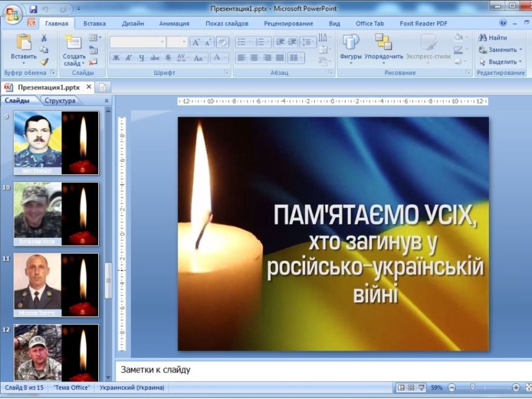Image resolution: width=532 pixels, height=399 pixels.
Task: Click the Office button logo
Action: (13, 14)
